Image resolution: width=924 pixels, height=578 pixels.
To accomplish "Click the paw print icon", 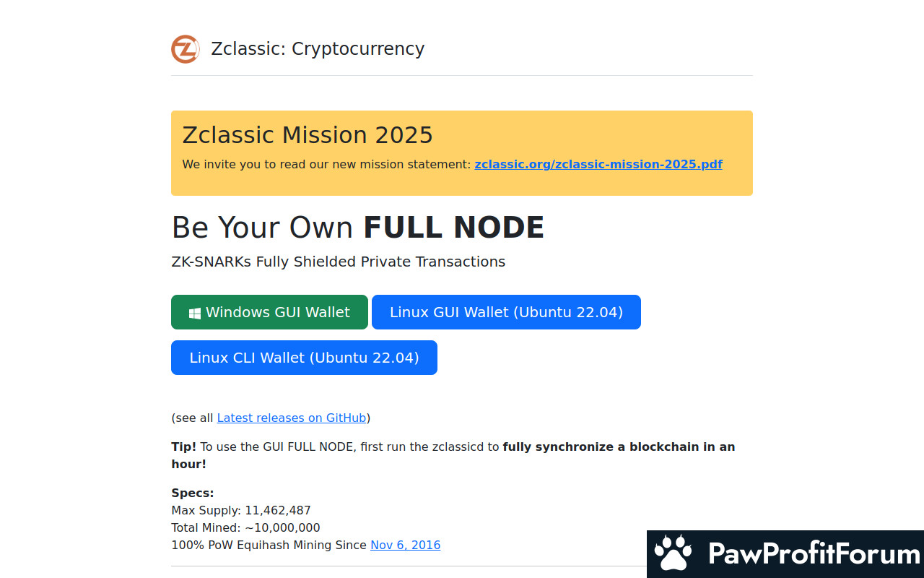I will coord(672,553).
